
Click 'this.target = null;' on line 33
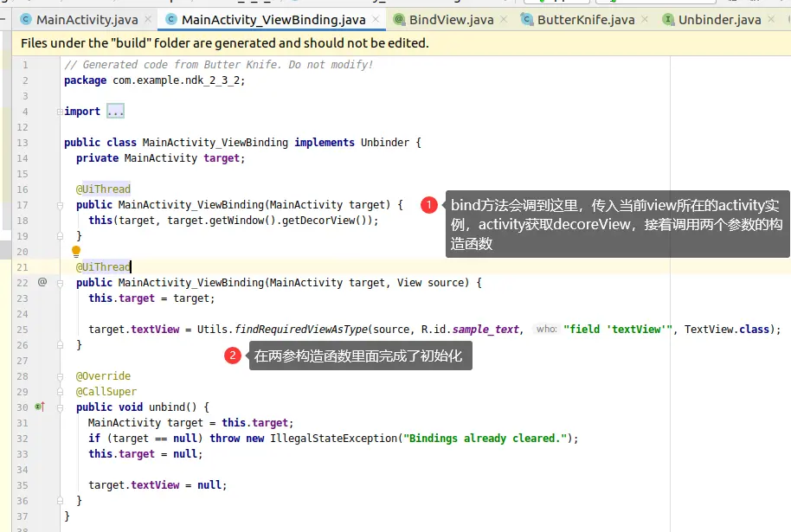point(145,454)
